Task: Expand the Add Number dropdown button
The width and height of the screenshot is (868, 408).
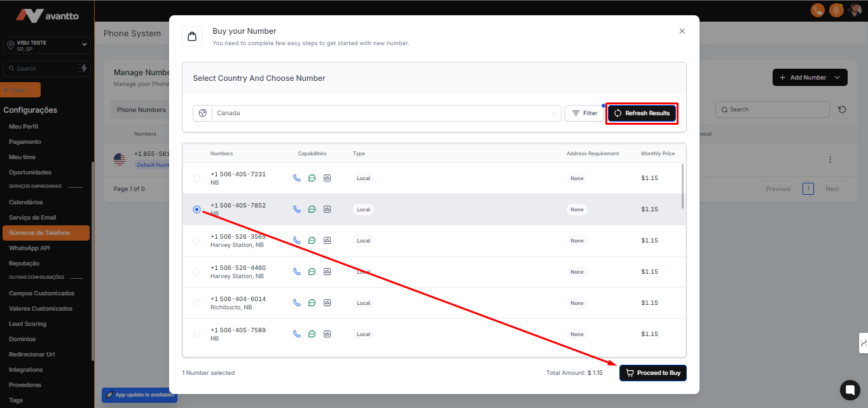Action: pos(809,78)
